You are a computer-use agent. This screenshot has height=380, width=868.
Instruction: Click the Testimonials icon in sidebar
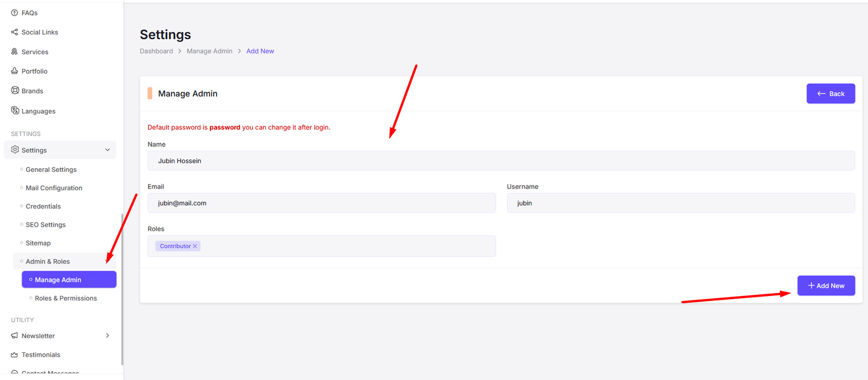point(15,355)
